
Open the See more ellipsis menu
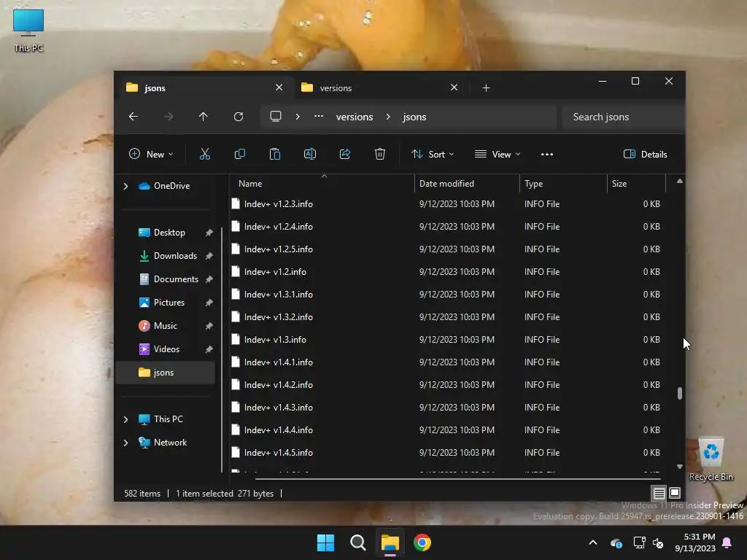click(547, 155)
